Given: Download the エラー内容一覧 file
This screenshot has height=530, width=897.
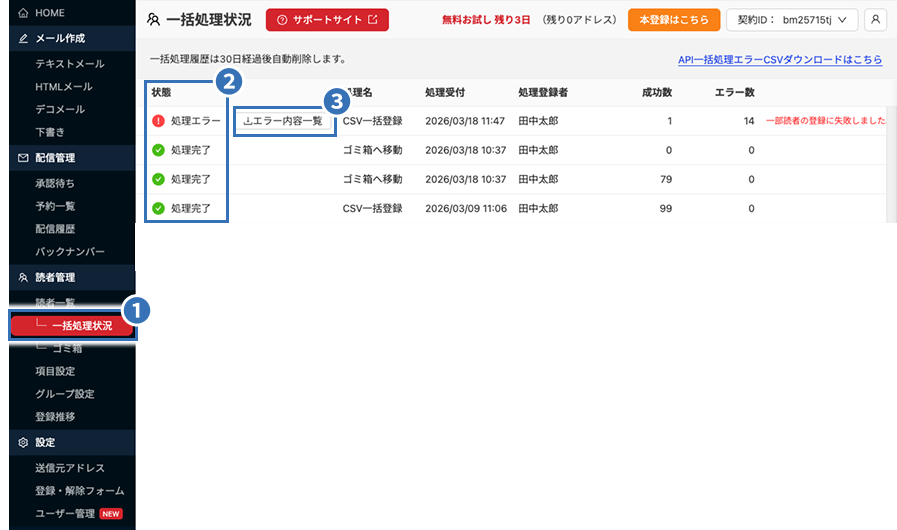Looking at the screenshot, I should pos(283,121).
